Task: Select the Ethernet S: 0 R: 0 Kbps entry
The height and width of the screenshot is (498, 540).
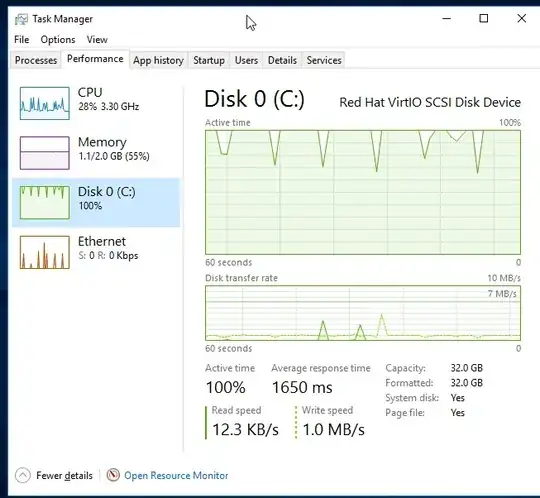Action: (96, 252)
